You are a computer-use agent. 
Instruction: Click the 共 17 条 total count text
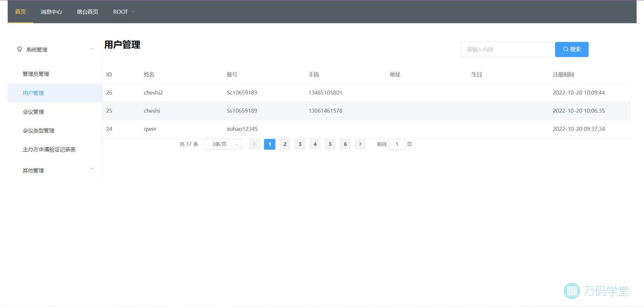tap(189, 144)
